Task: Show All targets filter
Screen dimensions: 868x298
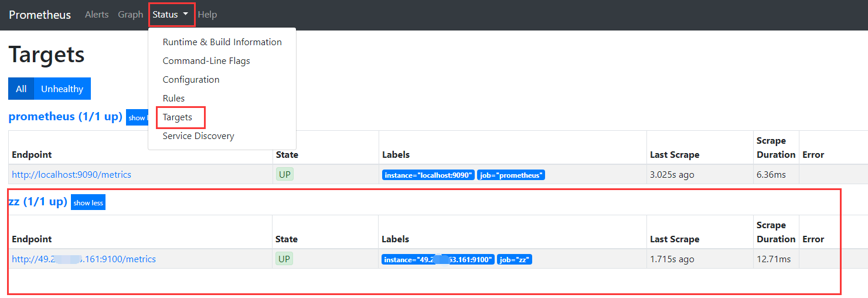Action: pyautogui.click(x=21, y=89)
